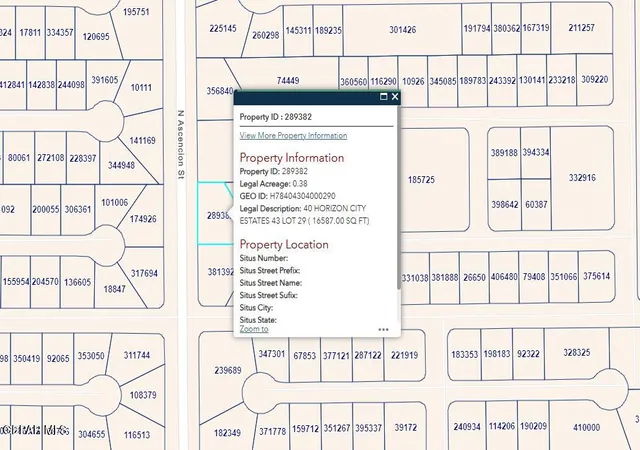Close the property info popup
The height and width of the screenshot is (450, 640).
[395, 97]
